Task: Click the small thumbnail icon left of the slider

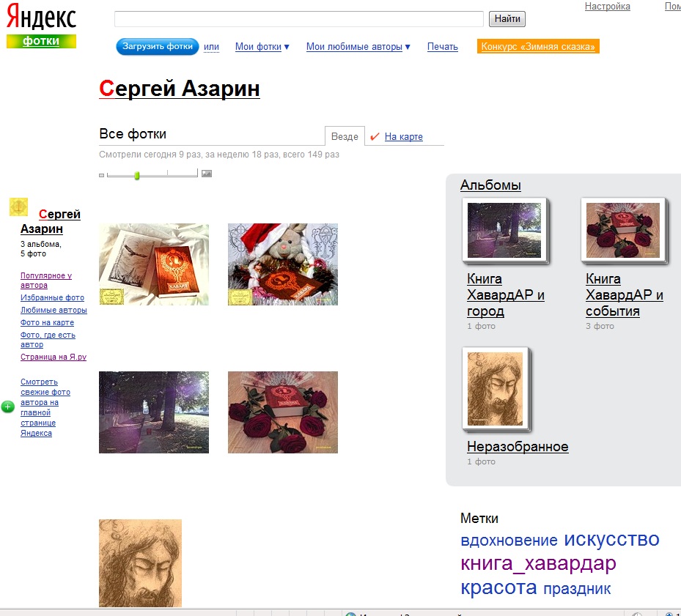Action: [x=101, y=176]
